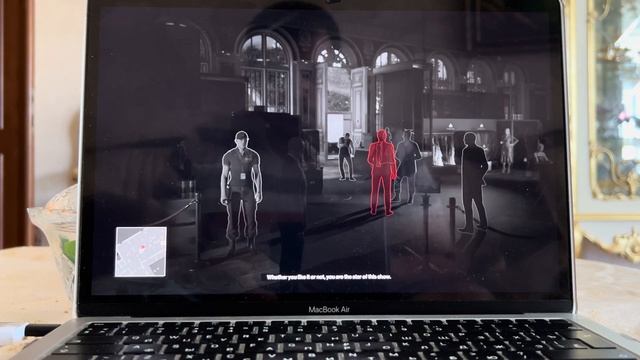Click the dark silhouetted man by the rope barrier
The image size is (640, 360).
point(473,182)
